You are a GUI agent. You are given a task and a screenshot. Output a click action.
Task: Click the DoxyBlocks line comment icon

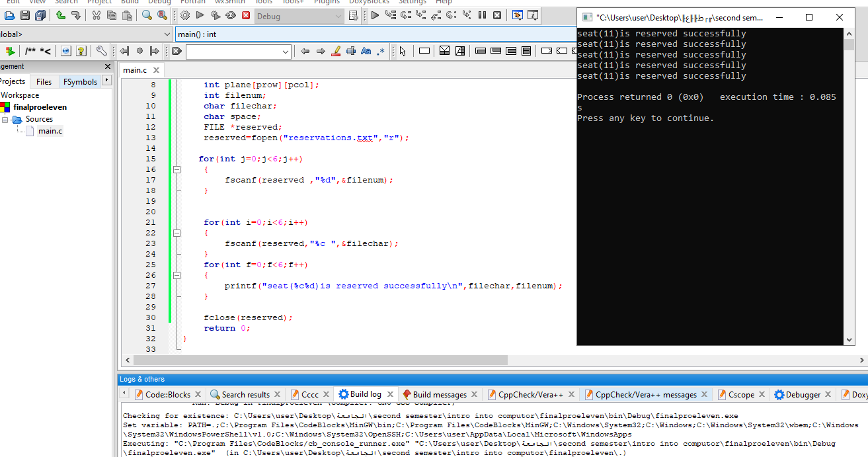[x=46, y=51]
